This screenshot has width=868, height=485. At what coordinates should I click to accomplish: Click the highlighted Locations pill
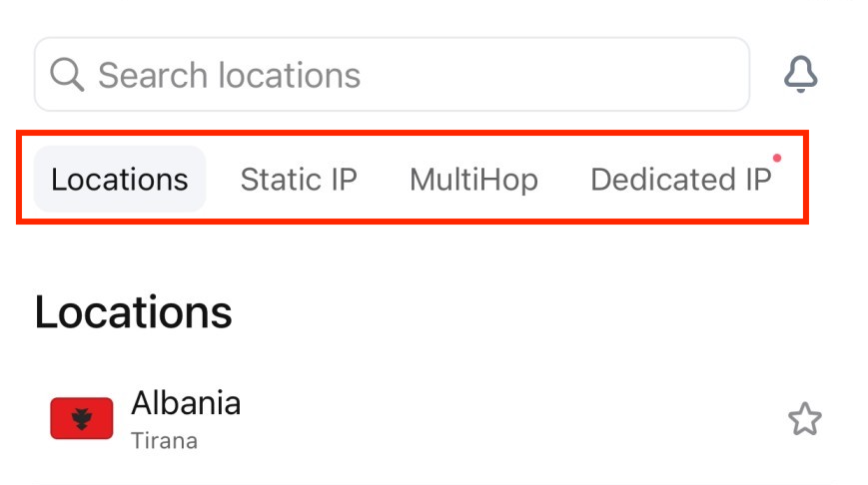point(120,180)
